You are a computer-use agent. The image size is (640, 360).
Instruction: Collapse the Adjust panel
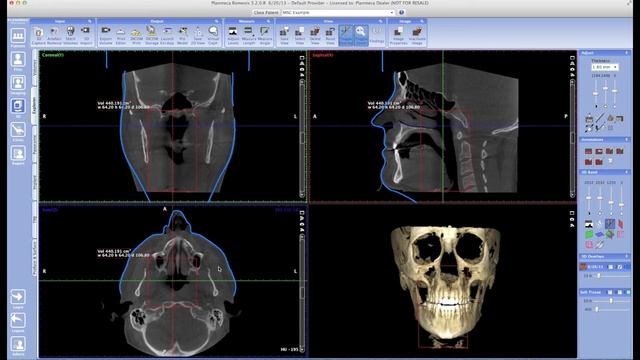(627, 53)
